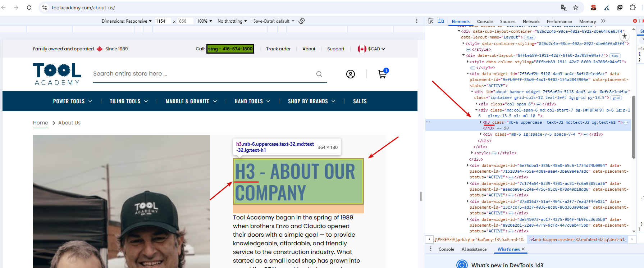Screen dimensions: 644x268
Task: Open the shopping cart icon
Action: click(383, 73)
